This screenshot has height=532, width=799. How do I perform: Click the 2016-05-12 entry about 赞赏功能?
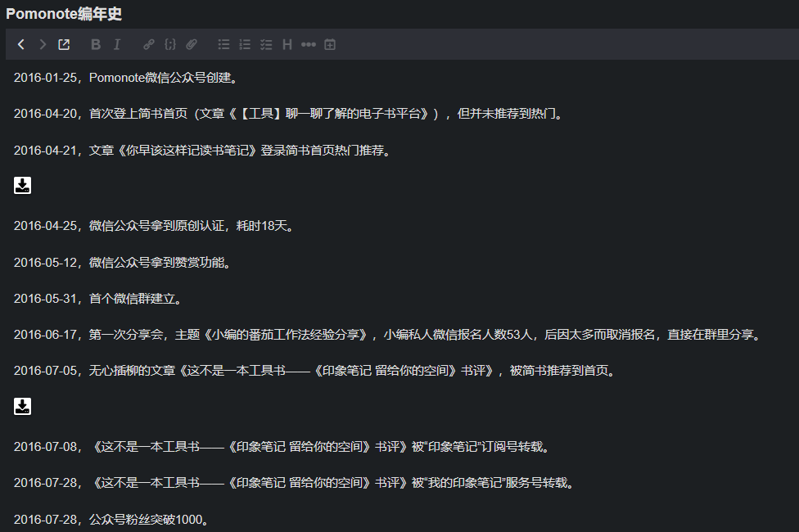coord(122,263)
